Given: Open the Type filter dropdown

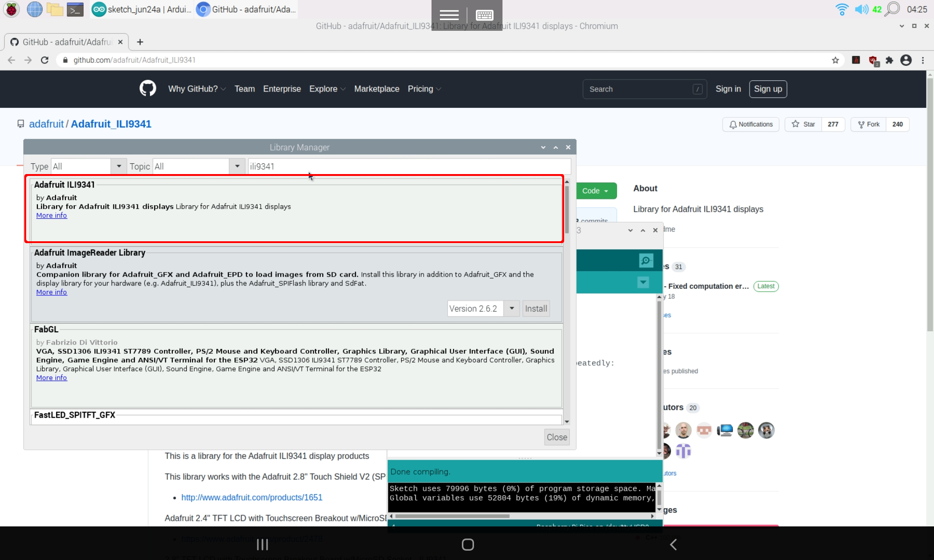Looking at the screenshot, I should (119, 166).
